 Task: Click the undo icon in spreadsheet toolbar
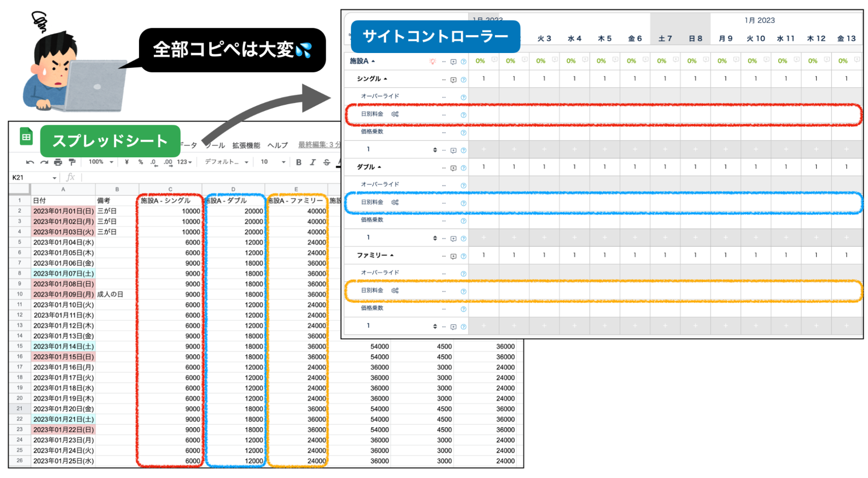[x=30, y=162]
